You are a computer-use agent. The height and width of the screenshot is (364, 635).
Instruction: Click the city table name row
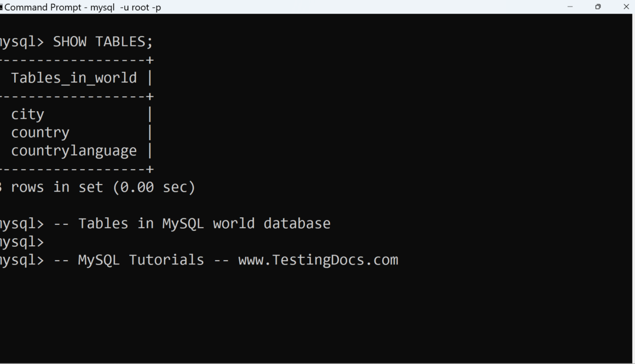[27, 114]
